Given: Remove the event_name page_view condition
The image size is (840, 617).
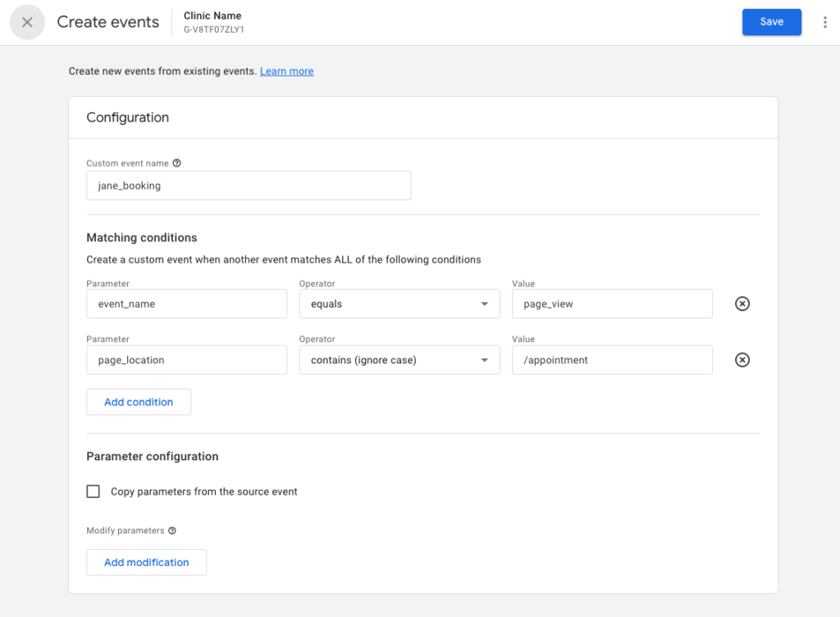Looking at the screenshot, I should coord(742,304).
